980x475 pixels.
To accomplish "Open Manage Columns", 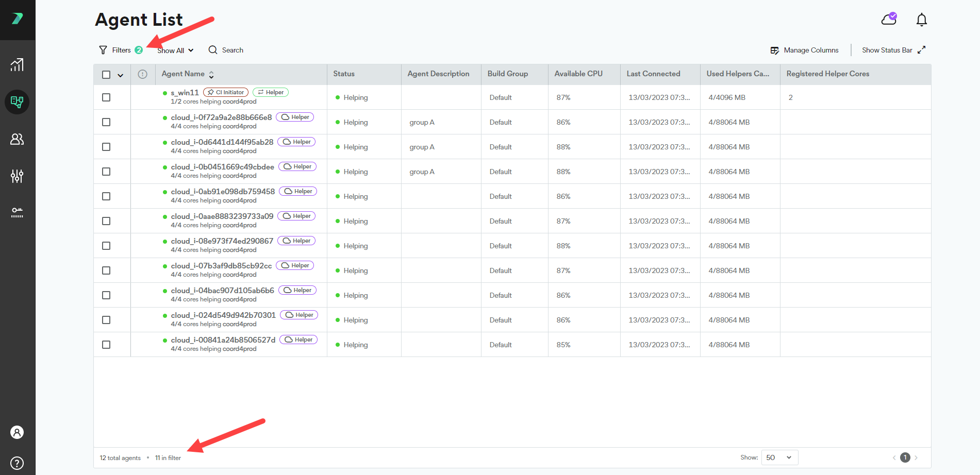I will point(804,50).
